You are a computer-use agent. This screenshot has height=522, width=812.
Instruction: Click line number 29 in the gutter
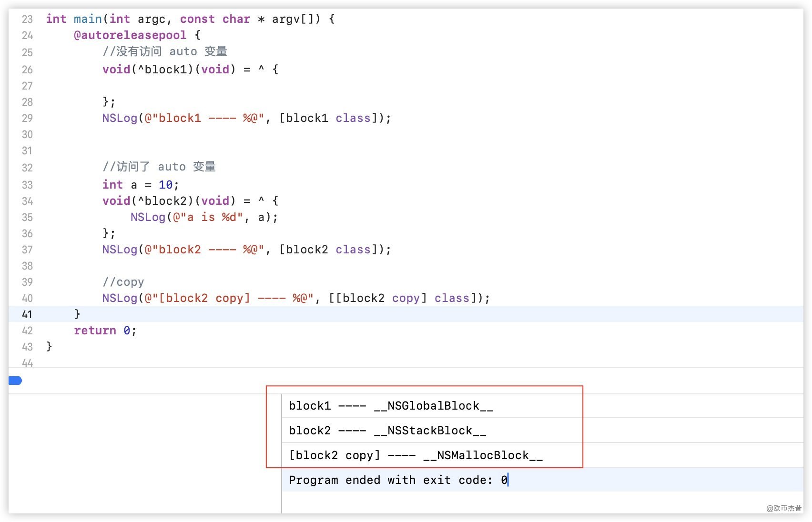pos(27,119)
